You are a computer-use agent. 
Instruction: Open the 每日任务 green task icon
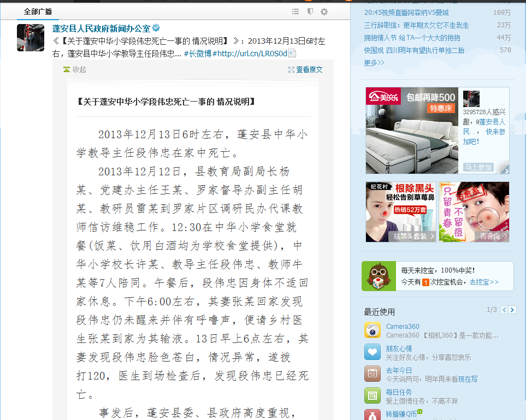pyautogui.click(x=373, y=396)
